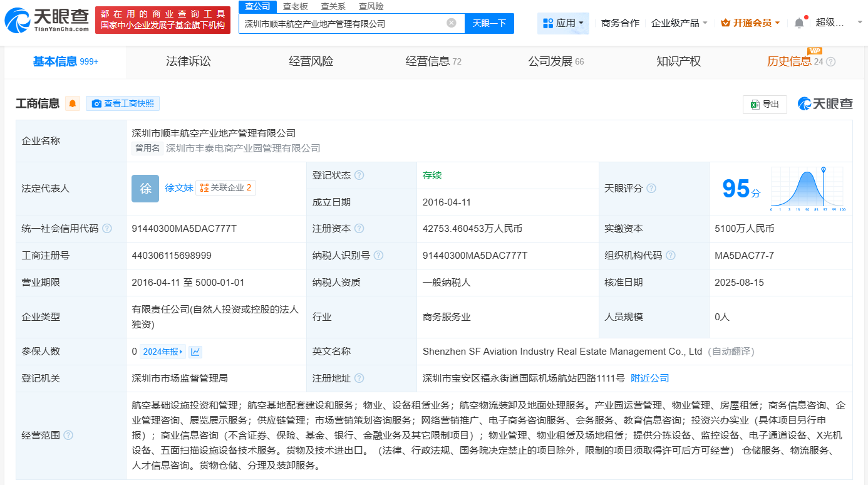Viewport: 868px width, 485px height.
Task: Click the camera icon on 查看工商快照
Action: coord(96,103)
